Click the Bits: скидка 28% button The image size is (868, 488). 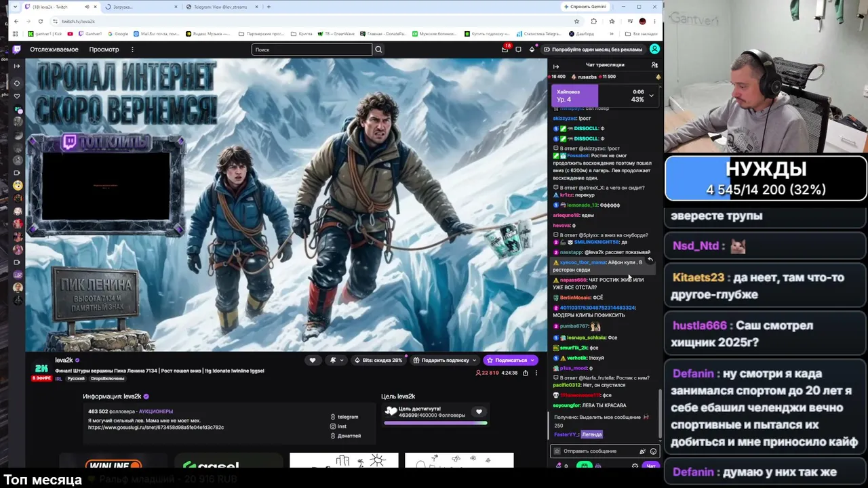tap(378, 361)
